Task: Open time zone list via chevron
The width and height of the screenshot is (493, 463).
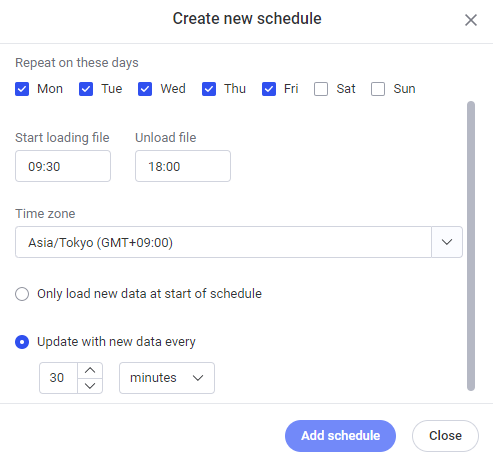Action: click(x=447, y=242)
